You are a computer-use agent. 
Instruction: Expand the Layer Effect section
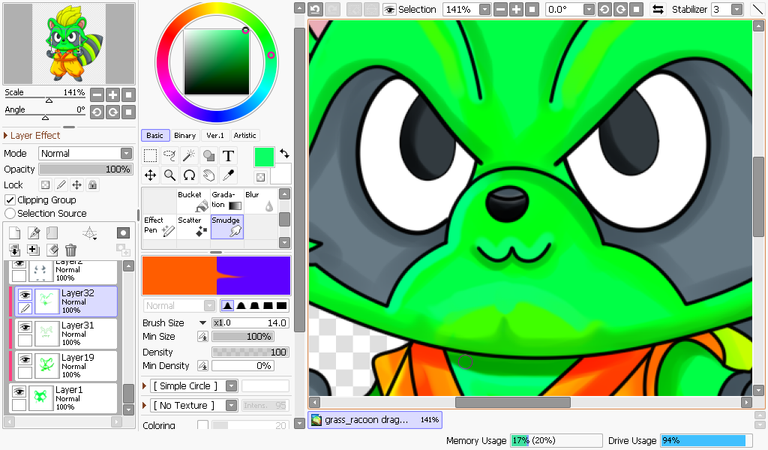click(6, 135)
